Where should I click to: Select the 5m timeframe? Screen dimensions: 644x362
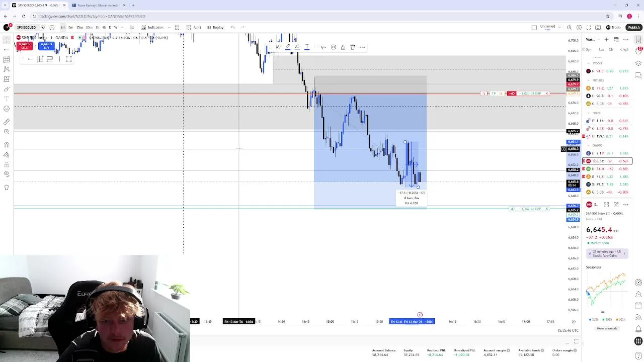coord(71,27)
